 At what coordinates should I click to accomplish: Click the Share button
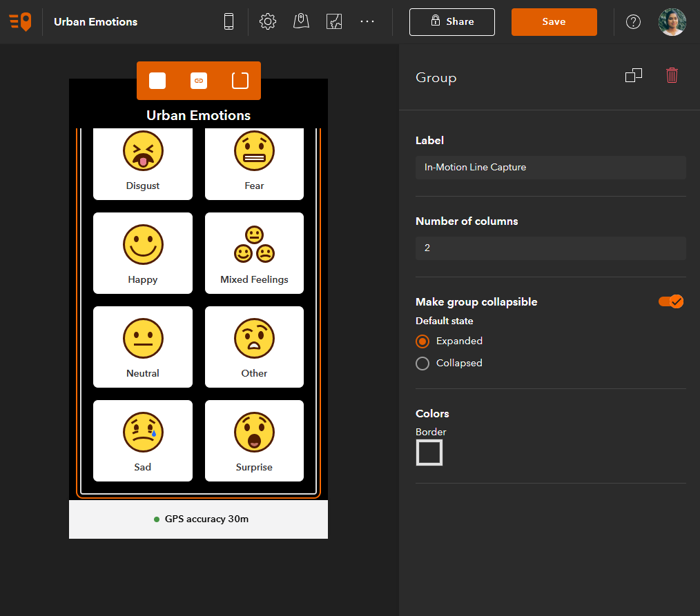click(451, 22)
